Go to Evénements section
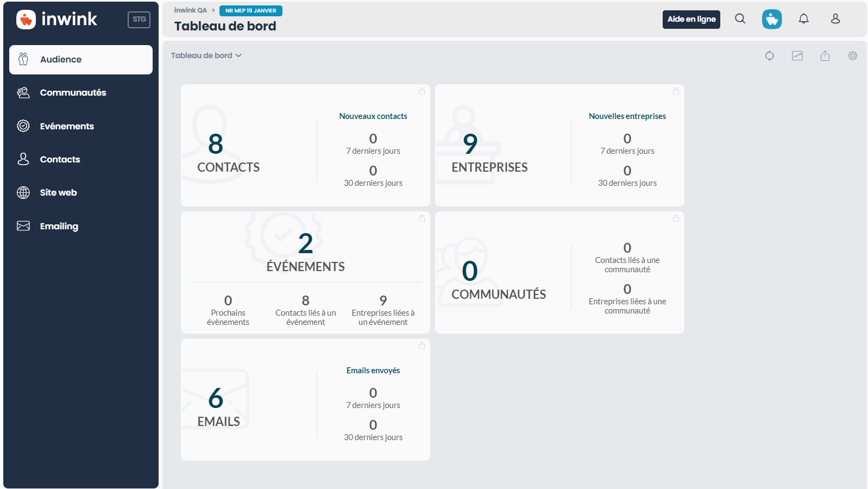The width and height of the screenshot is (868, 489). pos(81,126)
